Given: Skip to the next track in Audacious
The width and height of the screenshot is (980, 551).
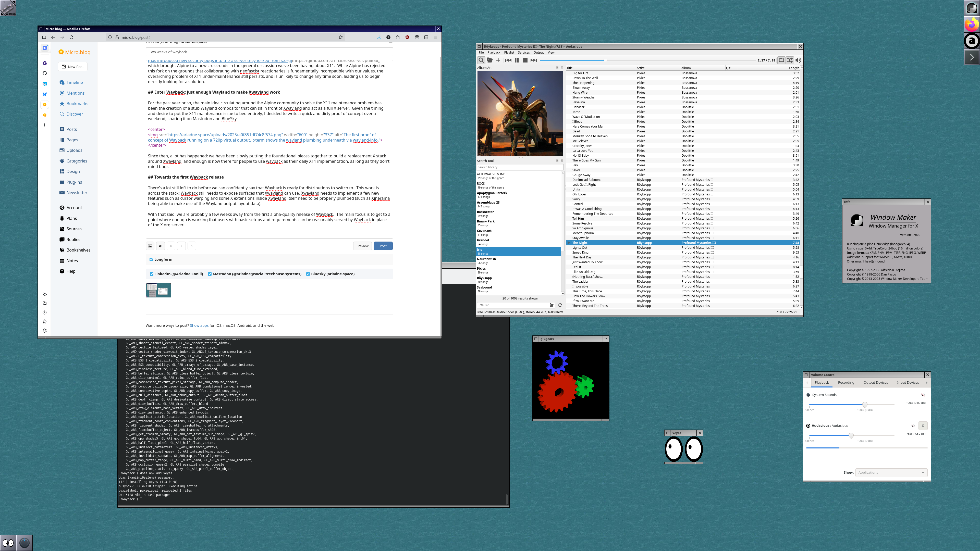Looking at the screenshot, I should coord(534,60).
